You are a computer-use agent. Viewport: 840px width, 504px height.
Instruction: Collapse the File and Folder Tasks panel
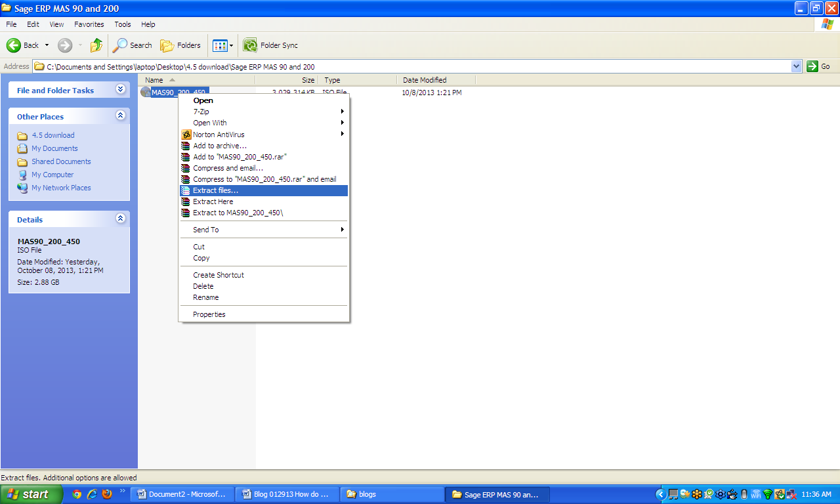tap(120, 90)
